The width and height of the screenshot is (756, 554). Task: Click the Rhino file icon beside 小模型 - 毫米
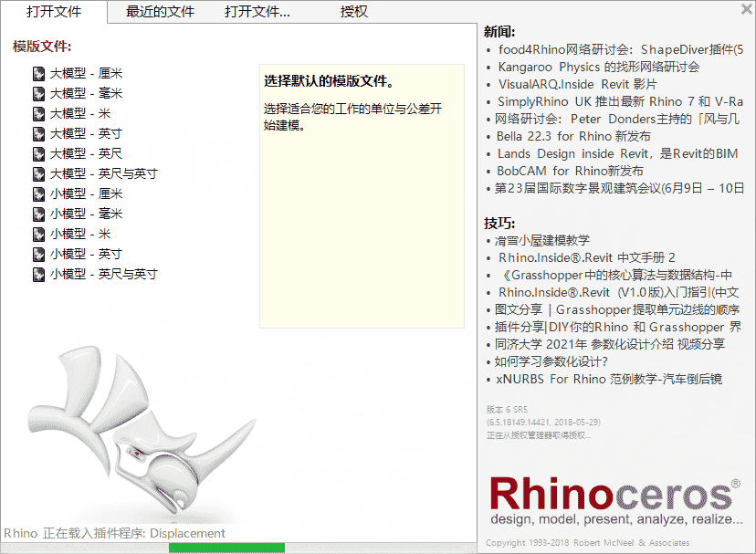pos(37,213)
